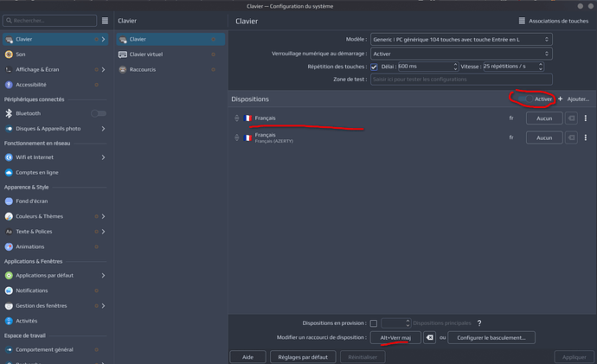The height and width of the screenshot is (364, 597).
Task: Expand the Affichage & Écran category
Action: 103,70
